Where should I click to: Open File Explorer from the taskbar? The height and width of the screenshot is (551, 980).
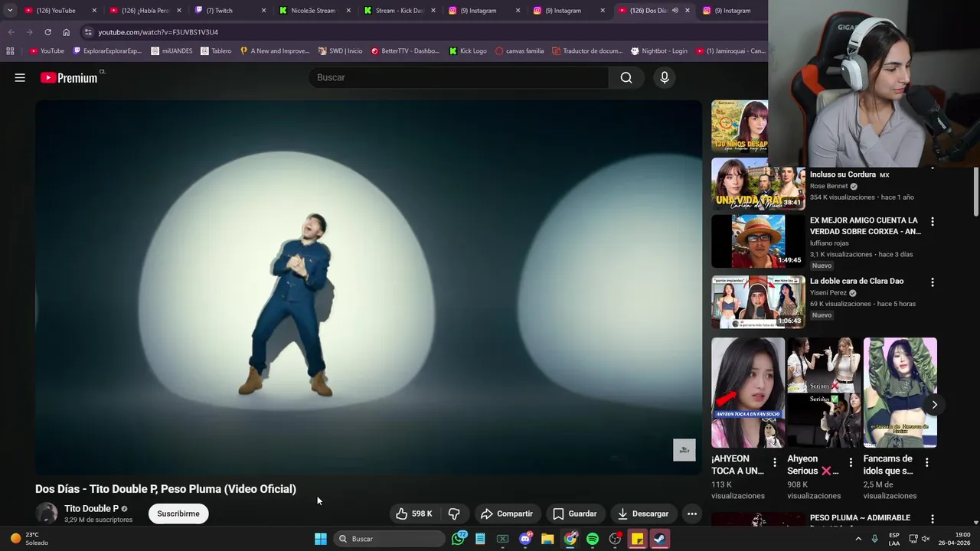point(547,539)
